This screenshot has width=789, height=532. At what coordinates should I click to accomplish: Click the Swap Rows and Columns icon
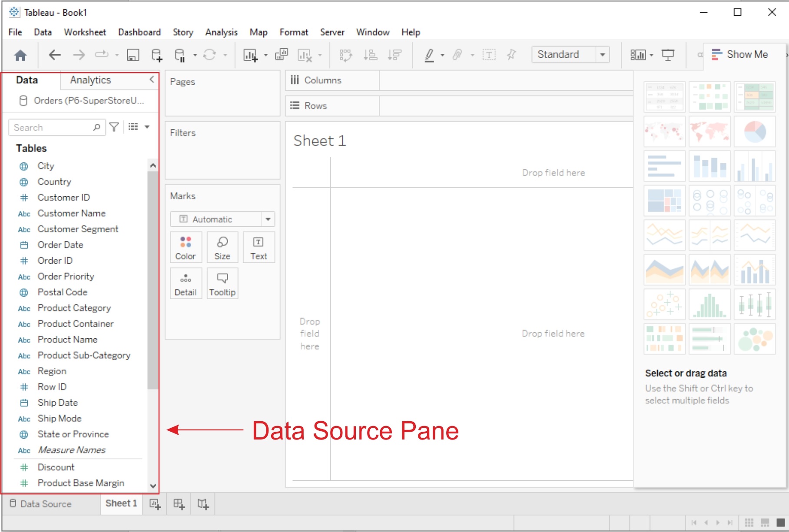tap(345, 55)
